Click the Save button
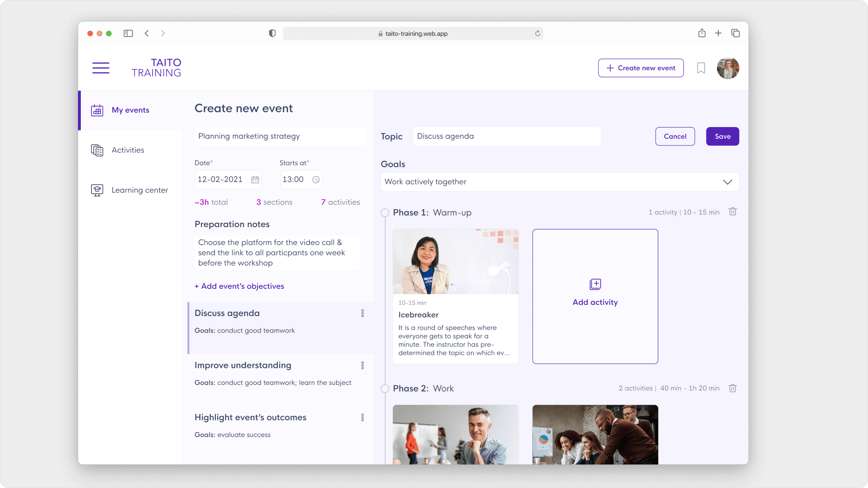Screen dimensions: 868x488 click(722, 136)
